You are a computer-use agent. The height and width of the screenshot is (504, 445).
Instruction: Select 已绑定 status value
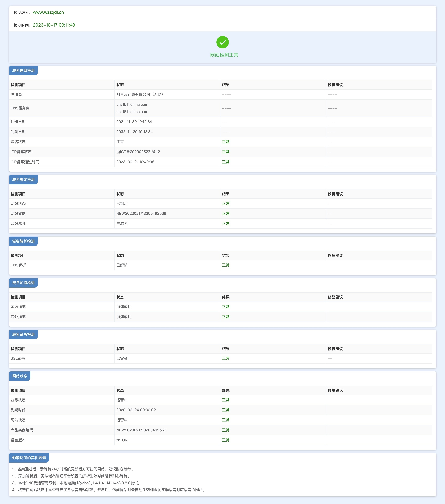[x=122, y=203]
